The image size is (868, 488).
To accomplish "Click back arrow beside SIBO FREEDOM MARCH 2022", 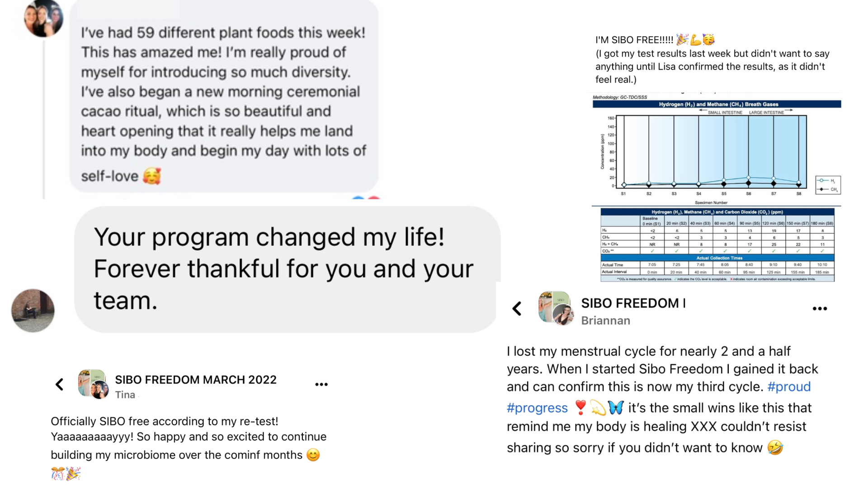I will click(59, 385).
